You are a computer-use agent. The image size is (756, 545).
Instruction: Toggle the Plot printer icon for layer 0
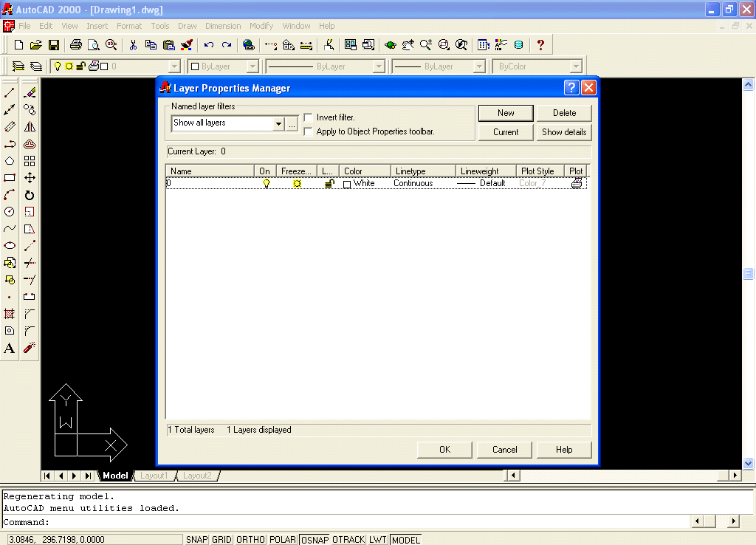tap(577, 184)
